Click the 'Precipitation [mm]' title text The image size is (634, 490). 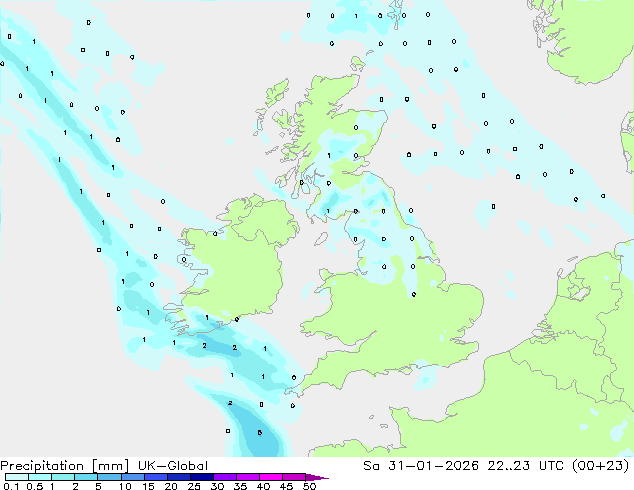(x=64, y=466)
